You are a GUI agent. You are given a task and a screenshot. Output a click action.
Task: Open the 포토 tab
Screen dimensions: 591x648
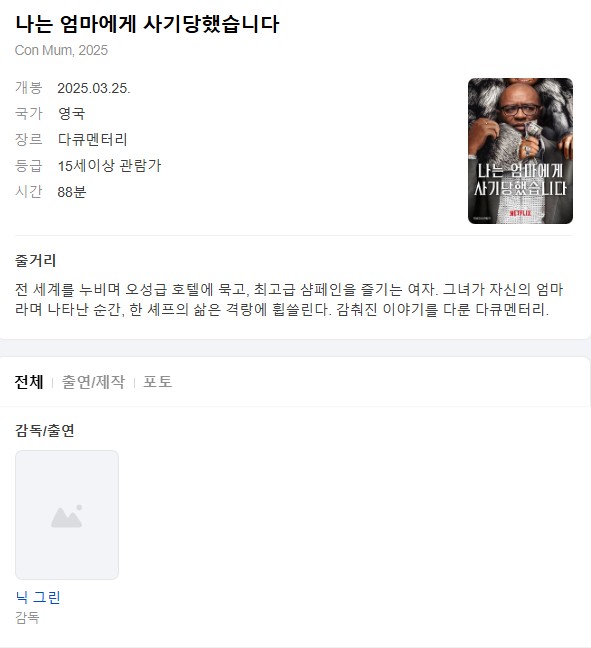tap(157, 382)
